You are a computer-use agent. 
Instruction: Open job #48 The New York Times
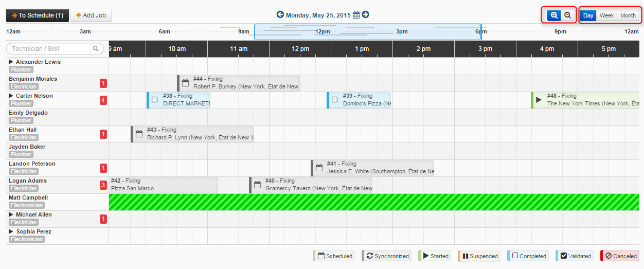585,100
